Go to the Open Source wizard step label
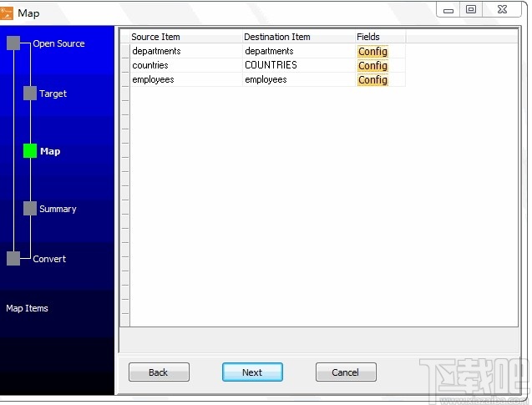This screenshot has height=405, width=532. 58,43
